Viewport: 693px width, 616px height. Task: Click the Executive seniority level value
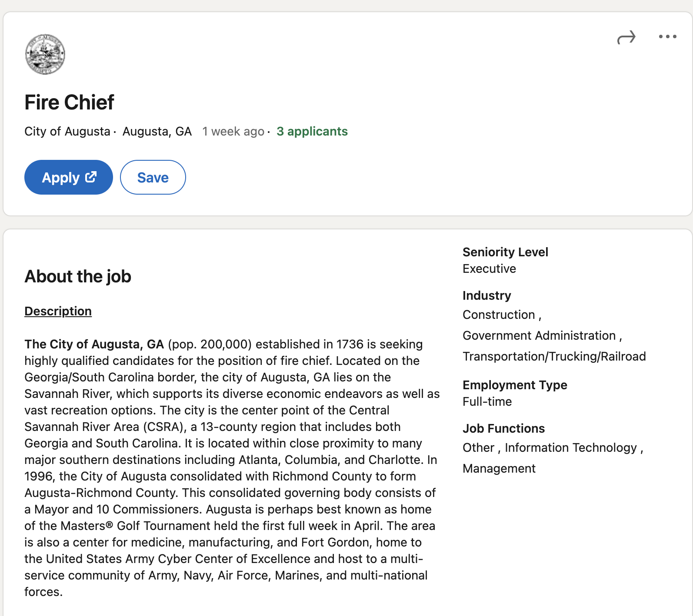tap(489, 268)
